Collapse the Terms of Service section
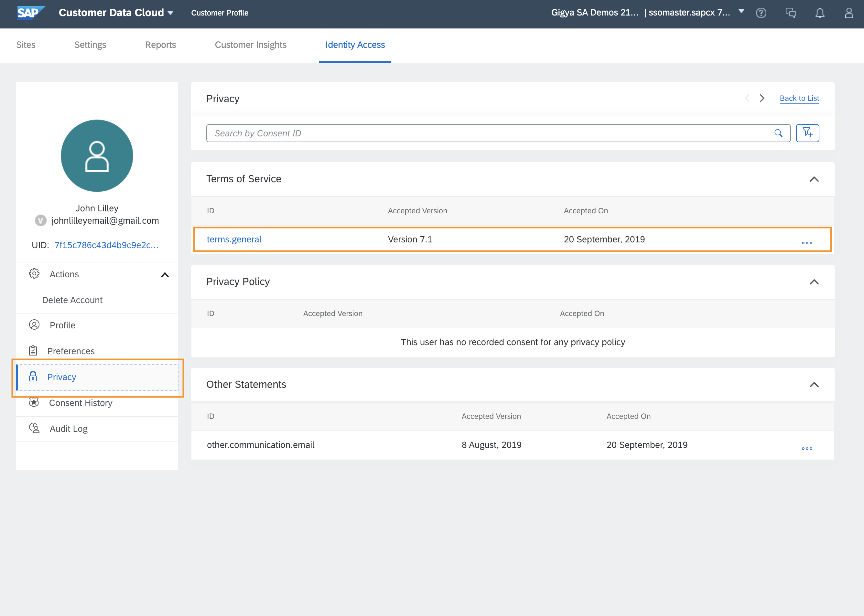 (x=814, y=179)
